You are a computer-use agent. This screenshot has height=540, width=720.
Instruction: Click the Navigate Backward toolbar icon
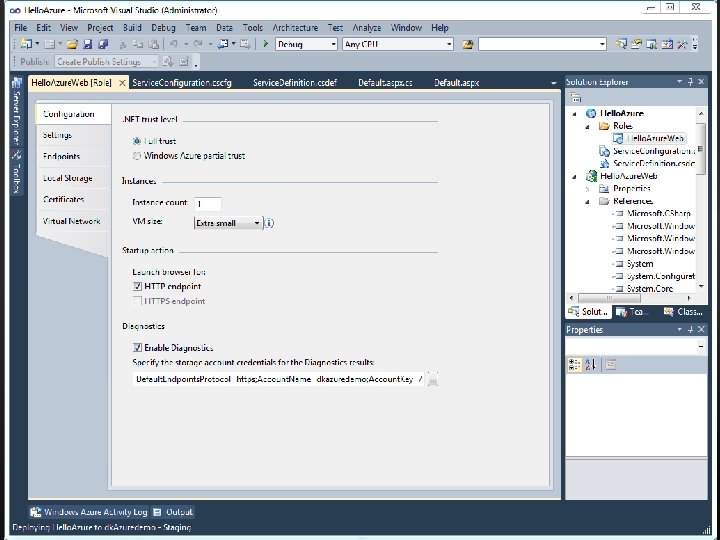223,44
